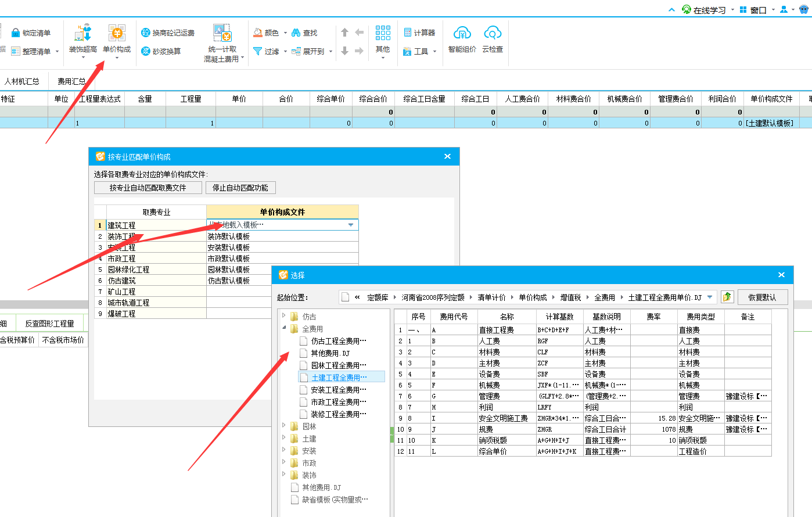Screen dimensions: 812x517
Task: Click the 查找 binoculars icon
Action: [296, 33]
